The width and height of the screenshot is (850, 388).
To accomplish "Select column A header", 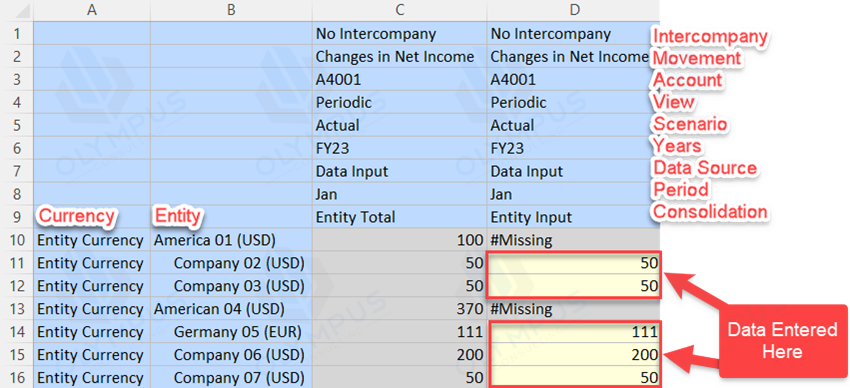I will coord(92,10).
